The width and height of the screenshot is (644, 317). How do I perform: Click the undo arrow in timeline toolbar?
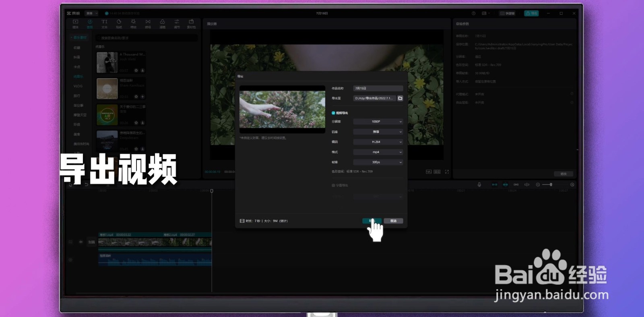87,184
